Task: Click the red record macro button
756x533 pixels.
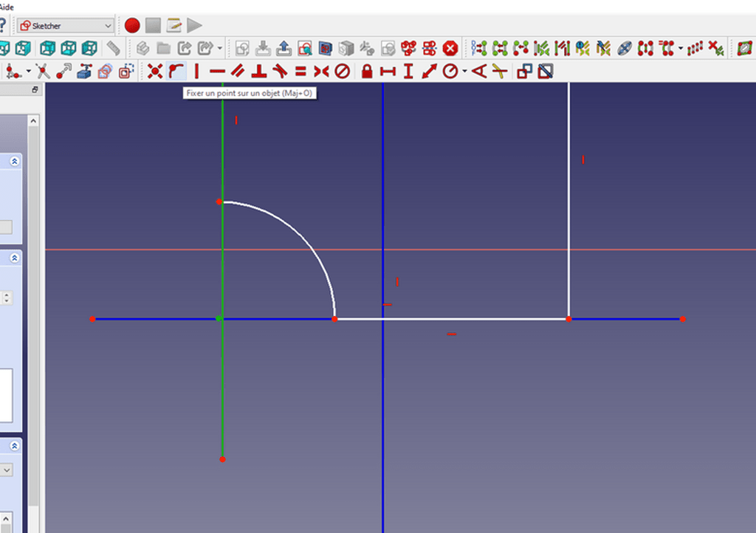Action: click(x=132, y=26)
